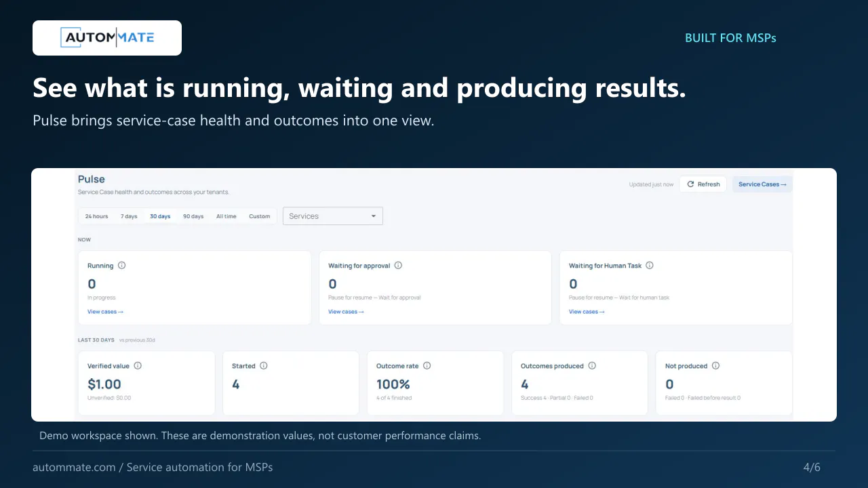
Task: Select the All time range
Action: point(226,216)
